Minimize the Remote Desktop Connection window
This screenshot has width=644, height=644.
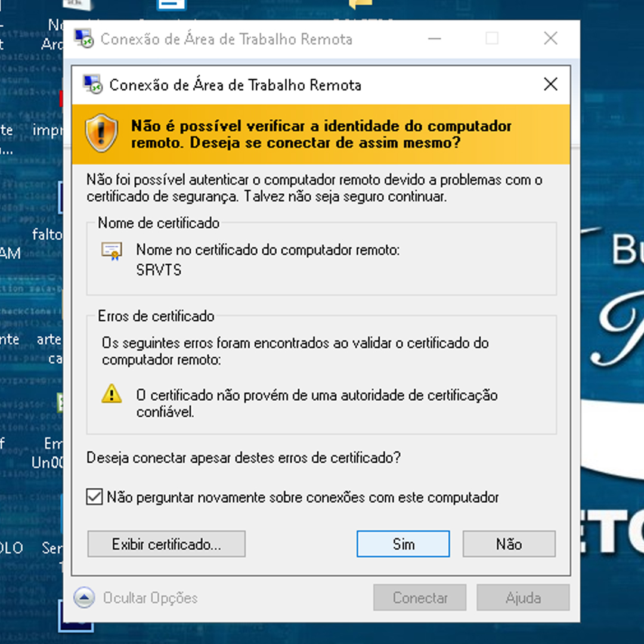434,39
